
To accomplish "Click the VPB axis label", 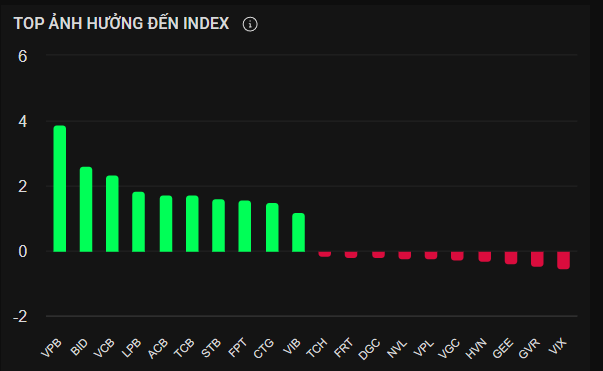I will [52, 348].
